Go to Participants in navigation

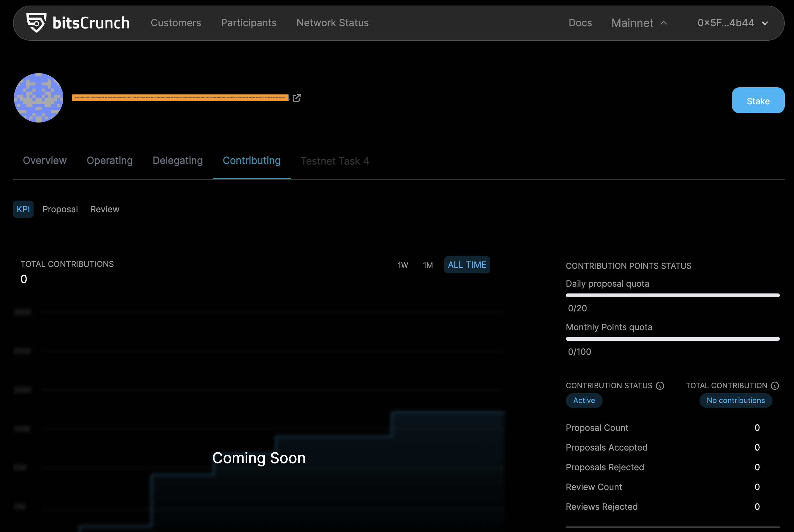249,23
